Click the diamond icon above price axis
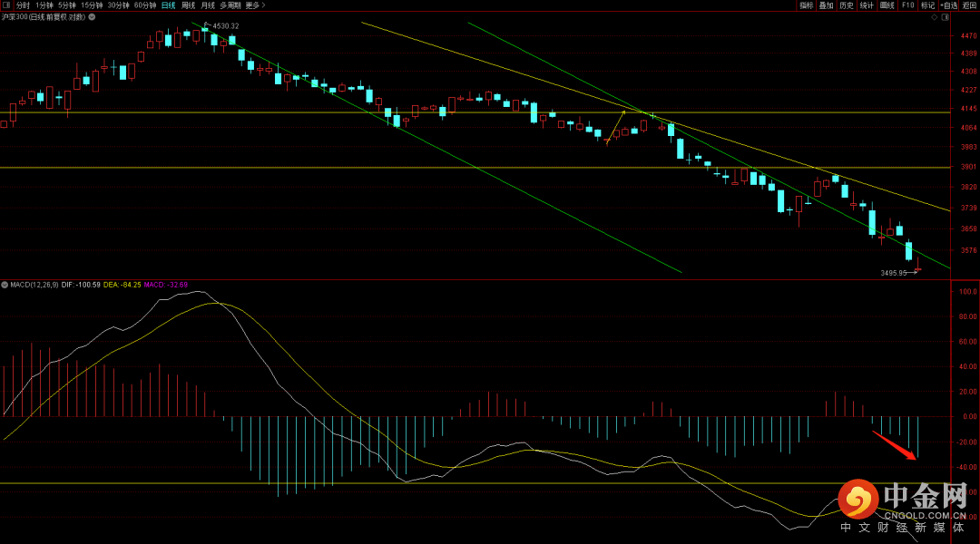 click(935, 17)
